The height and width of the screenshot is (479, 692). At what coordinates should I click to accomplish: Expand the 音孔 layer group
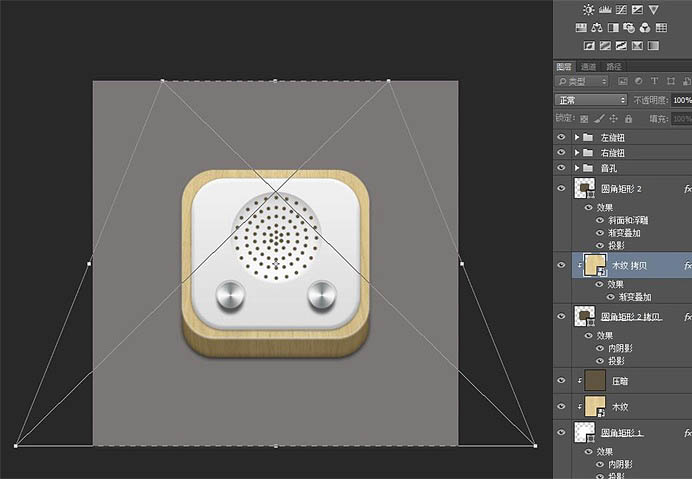(577, 169)
